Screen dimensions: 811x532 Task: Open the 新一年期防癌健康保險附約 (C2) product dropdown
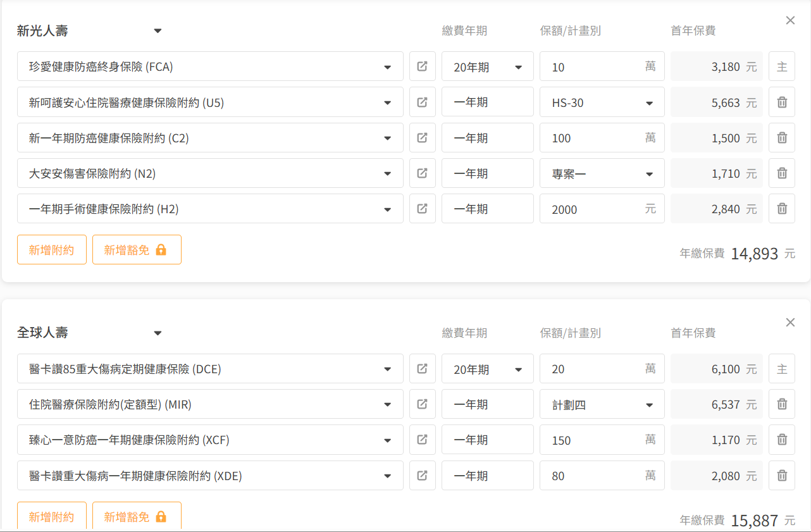(210, 137)
